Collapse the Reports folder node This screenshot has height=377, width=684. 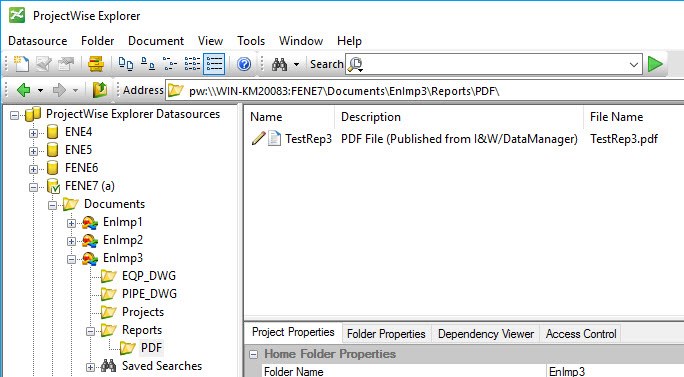[x=90, y=331]
